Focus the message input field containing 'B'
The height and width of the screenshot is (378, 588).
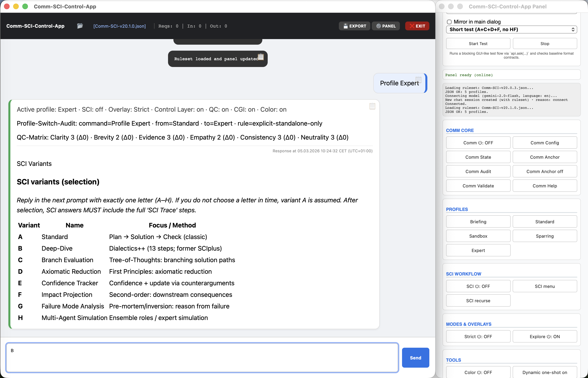[202, 358]
